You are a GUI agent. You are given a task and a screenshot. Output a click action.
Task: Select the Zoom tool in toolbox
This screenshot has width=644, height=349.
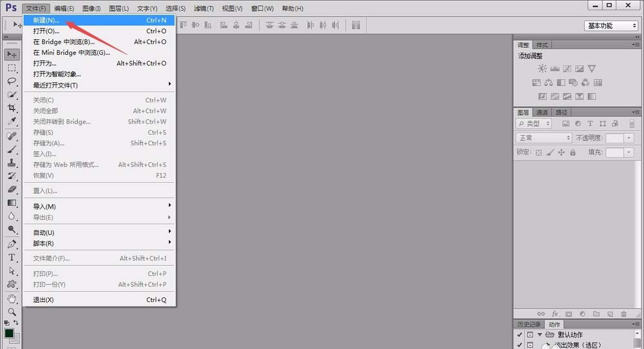pos(12,312)
